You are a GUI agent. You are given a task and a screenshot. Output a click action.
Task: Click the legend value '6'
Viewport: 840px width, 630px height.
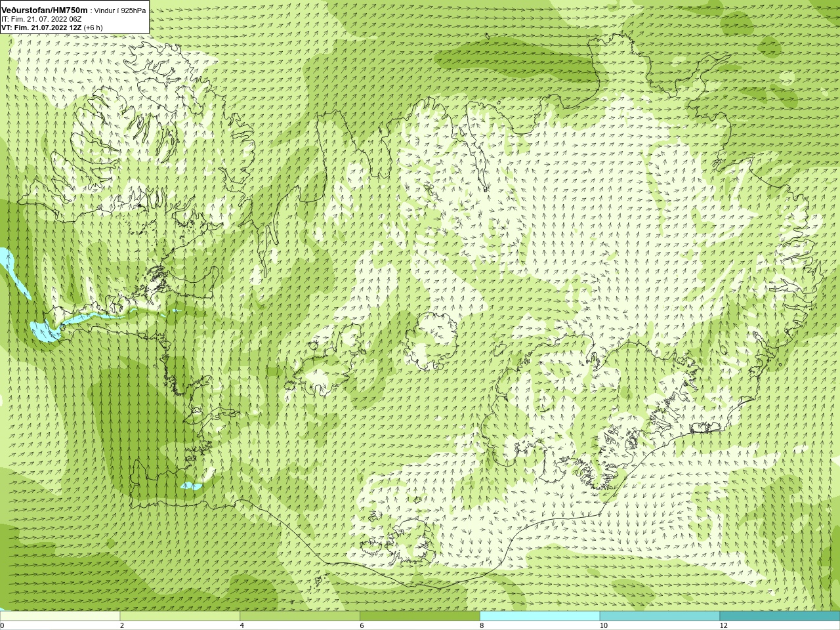pyautogui.click(x=362, y=625)
